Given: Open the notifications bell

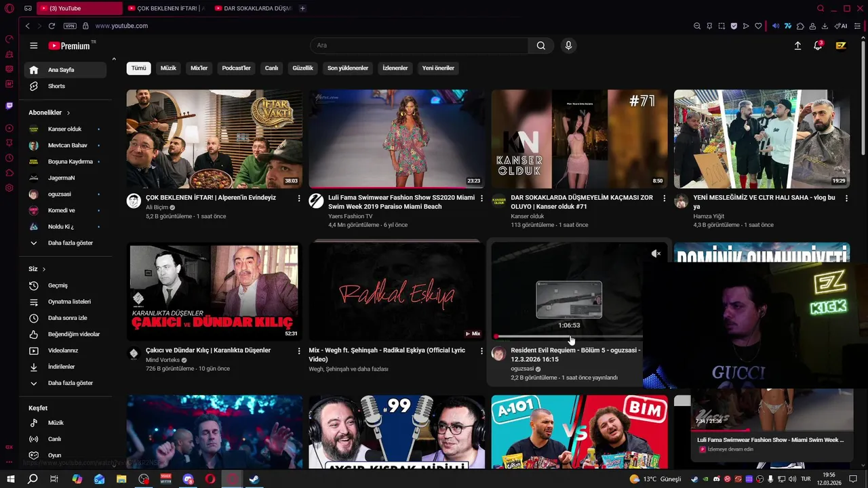Looking at the screenshot, I should (818, 45).
